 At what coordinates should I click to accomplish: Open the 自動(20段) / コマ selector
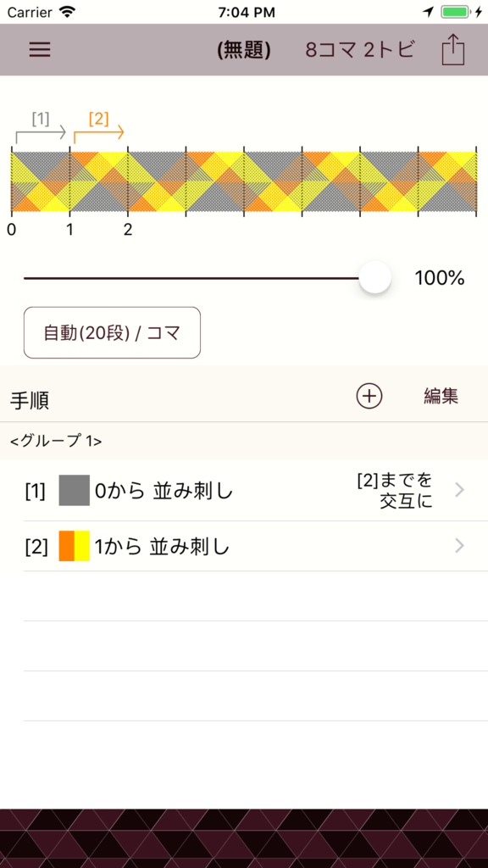[112, 332]
